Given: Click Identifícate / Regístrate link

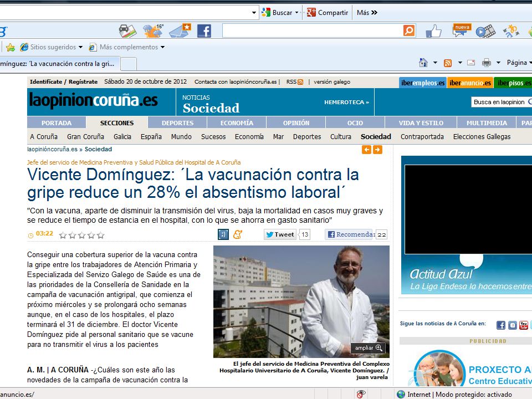Looking at the screenshot, I should pyautogui.click(x=63, y=82).
